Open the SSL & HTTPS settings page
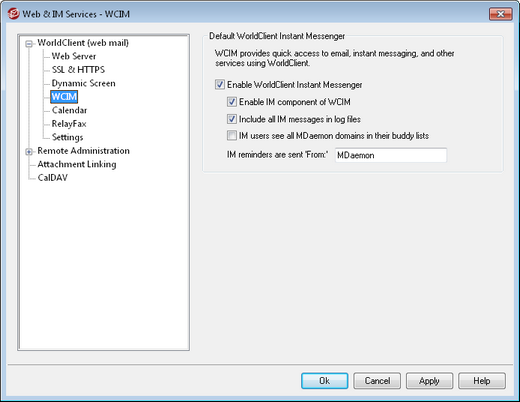The height and width of the screenshot is (402, 520). (78, 70)
